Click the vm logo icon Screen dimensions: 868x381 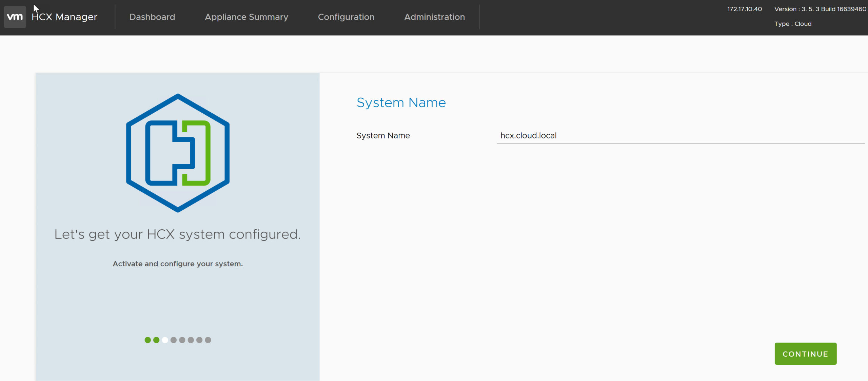coord(15,17)
